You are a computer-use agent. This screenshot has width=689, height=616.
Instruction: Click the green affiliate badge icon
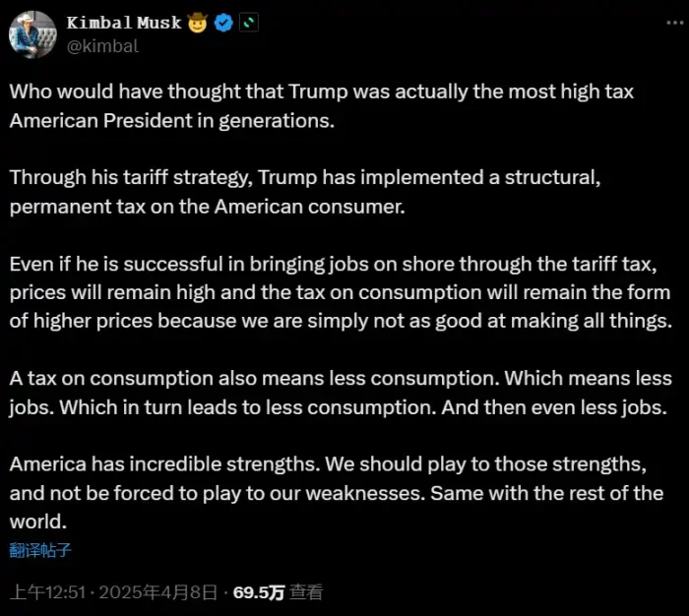click(x=249, y=23)
